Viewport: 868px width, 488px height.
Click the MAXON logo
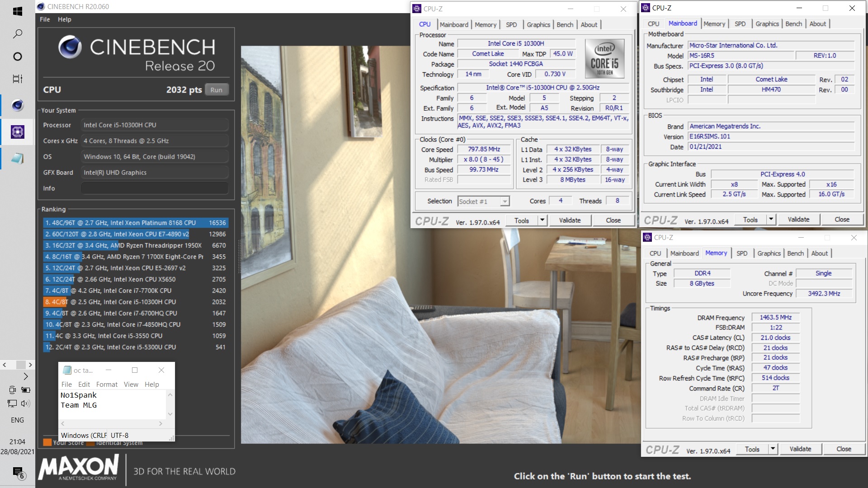coord(79,468)
